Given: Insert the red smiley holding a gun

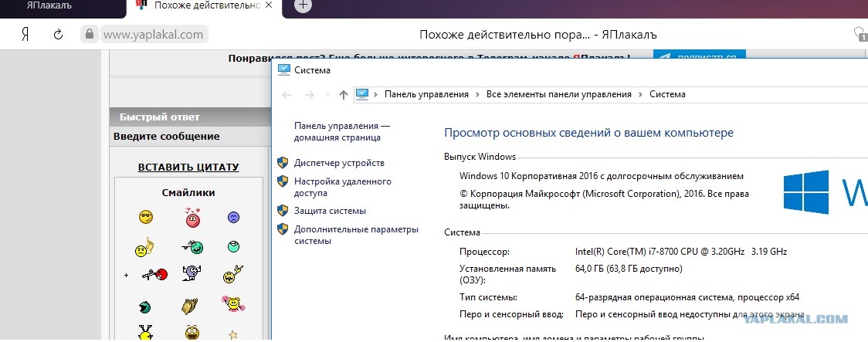Looking at the screenshot, I should coord(154,273).
